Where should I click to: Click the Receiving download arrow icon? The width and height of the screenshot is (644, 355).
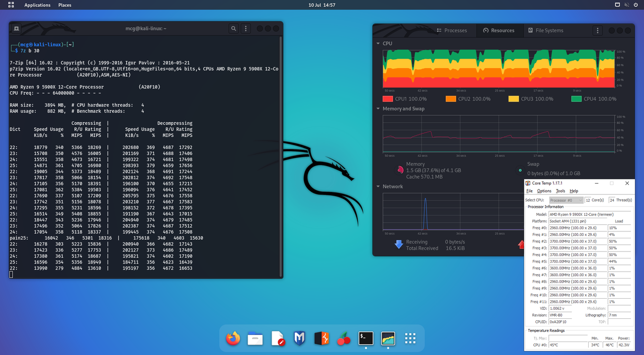[x=398, y=244]
